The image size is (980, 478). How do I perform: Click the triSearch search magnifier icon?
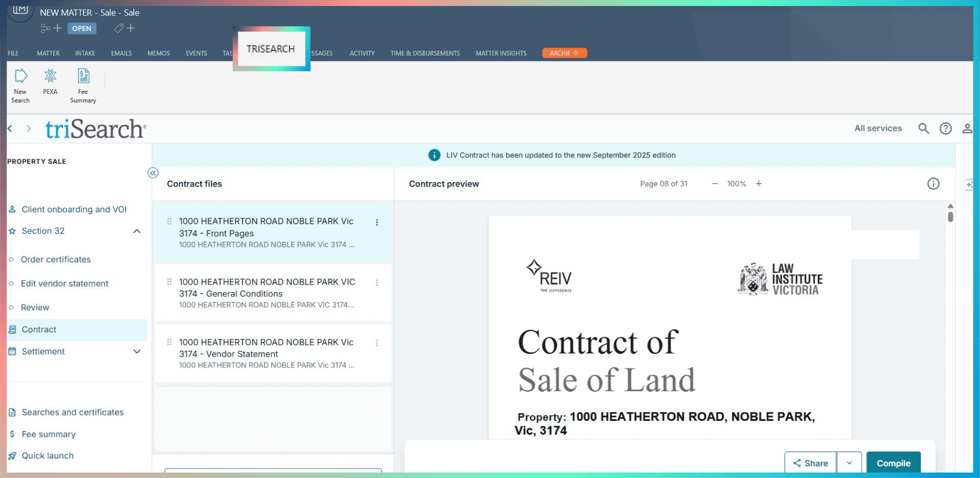tap(923, 128)
